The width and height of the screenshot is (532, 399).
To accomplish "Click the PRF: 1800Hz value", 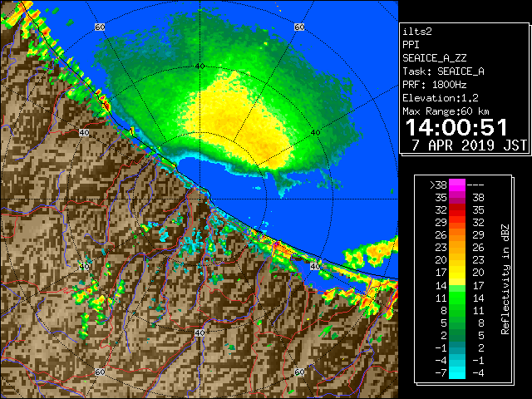I will [435, 85].
